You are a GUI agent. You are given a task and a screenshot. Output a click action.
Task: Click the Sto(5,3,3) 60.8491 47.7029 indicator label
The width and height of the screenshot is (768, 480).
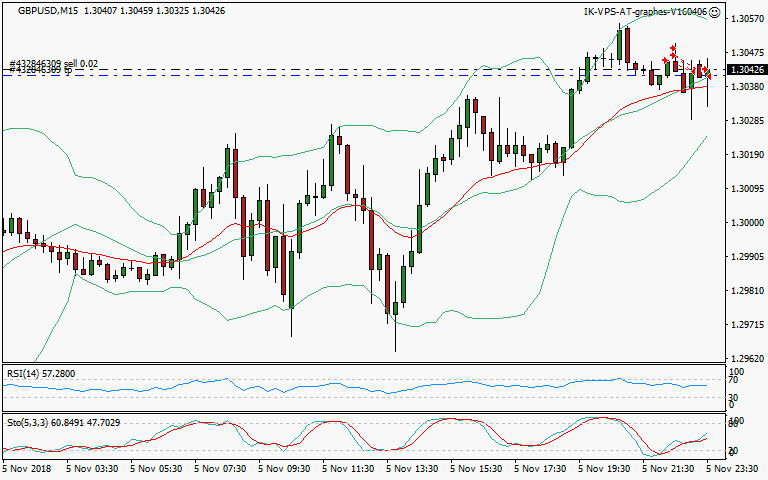click(64, 422)
